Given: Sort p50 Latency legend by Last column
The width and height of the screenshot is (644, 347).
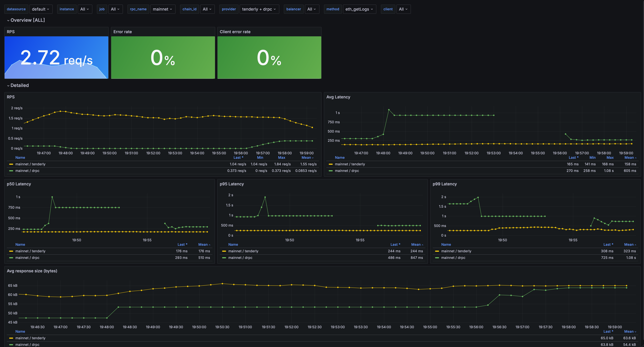Looking at the screenshot, I should [x=182, y=244].
